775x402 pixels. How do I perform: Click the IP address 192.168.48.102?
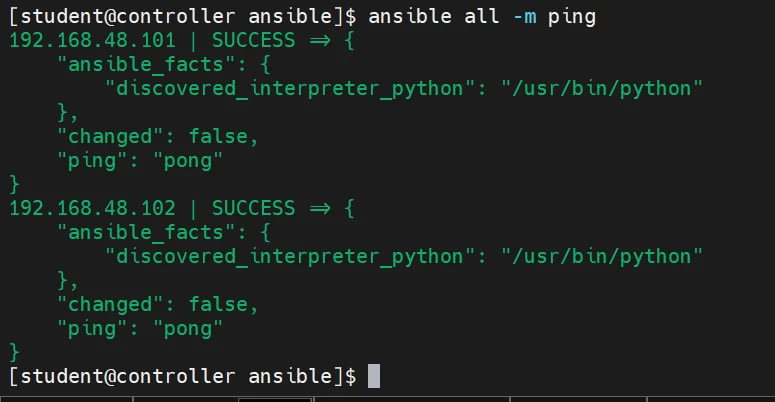click(x=92, y=209)
